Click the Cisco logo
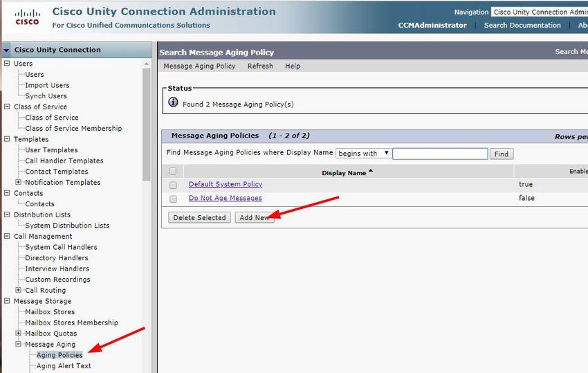Screen dimensions: 588x373 click(x=27, y=17)
